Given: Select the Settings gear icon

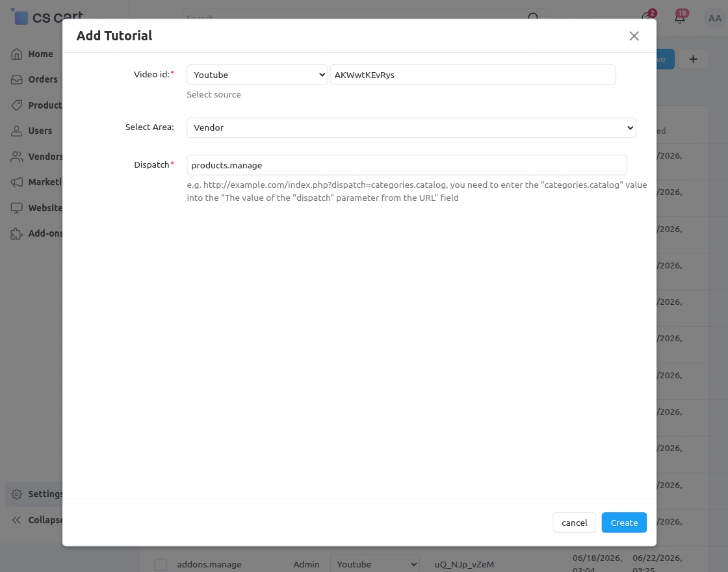Looking at the screenshot, I should 17,494.
